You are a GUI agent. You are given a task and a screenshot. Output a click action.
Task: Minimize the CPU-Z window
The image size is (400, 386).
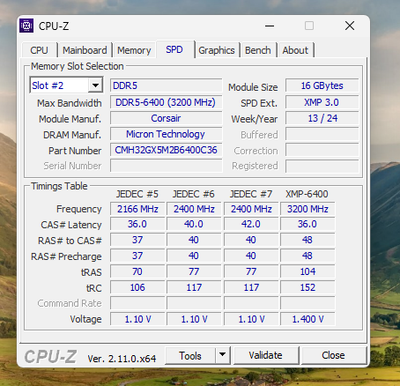270,26
